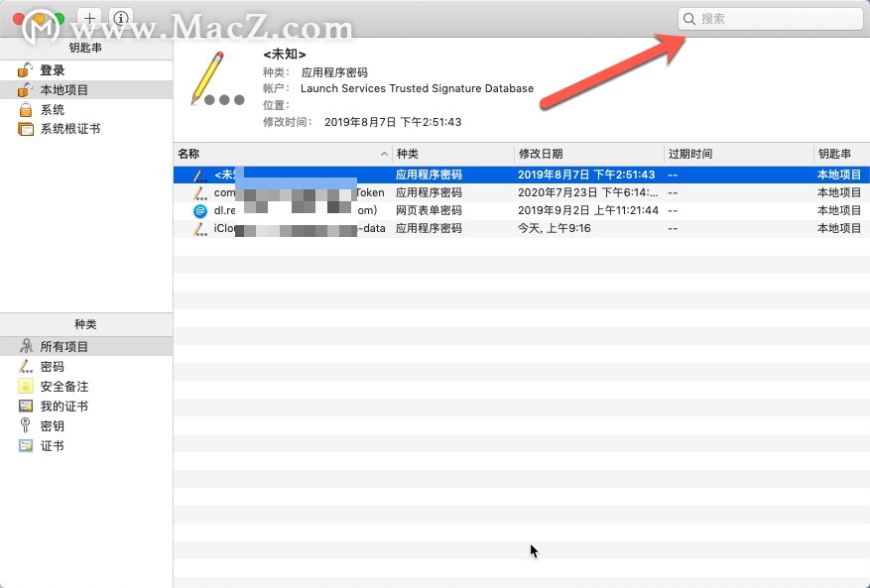This screenshot has height=588, width=870.
Task: Click account text Launch Services Trusted Signature Database
Action: [418, 88]
